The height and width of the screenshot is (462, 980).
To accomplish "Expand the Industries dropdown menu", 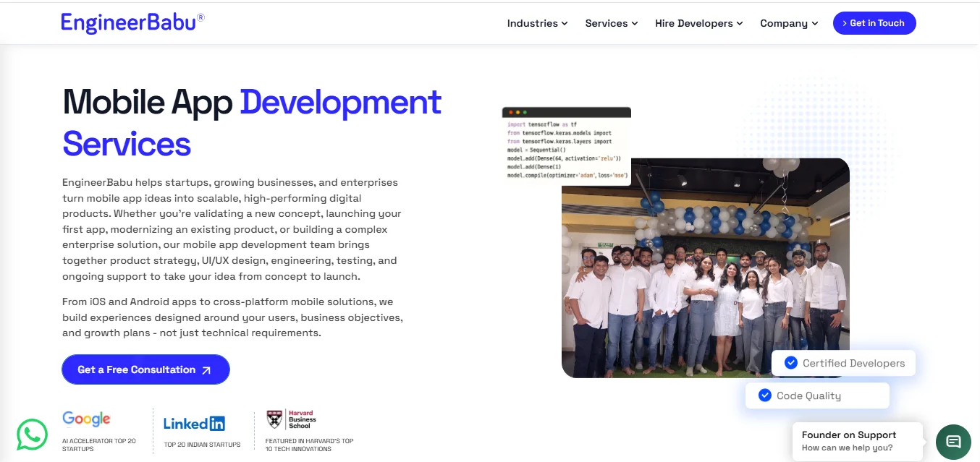I will tap(537, 23).
